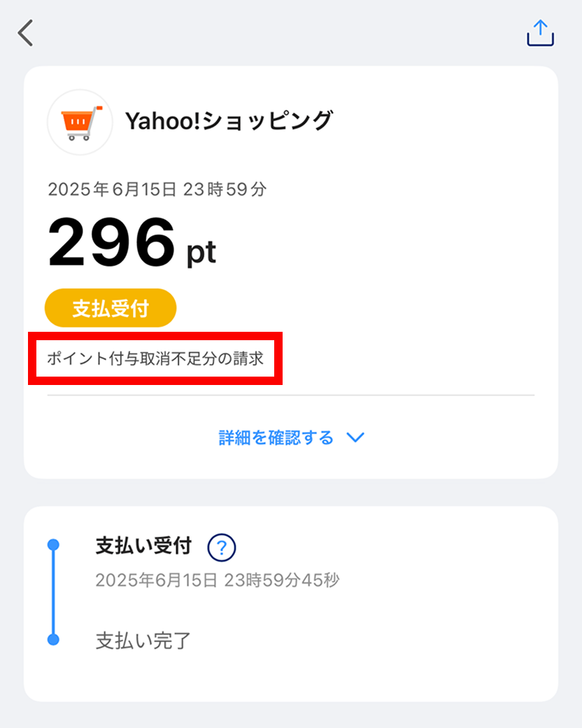The width and height of the screenshot is (582, 728).
Task: Select the 2025年6月15日 23時59分 date line
Action: (157, 189)
